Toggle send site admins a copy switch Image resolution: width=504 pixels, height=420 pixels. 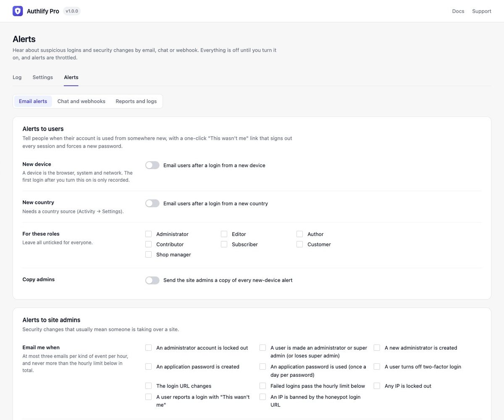pos(152,280)
